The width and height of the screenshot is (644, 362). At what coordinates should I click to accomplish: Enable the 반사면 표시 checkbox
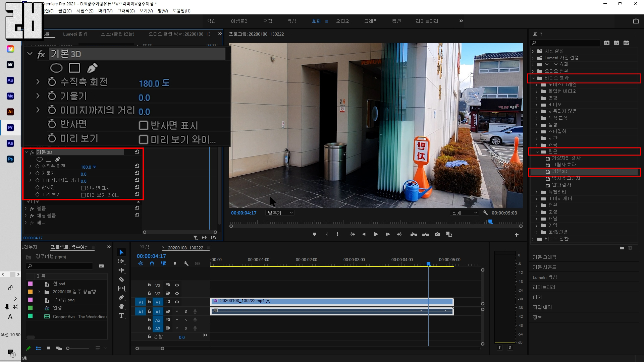(83, 188)
